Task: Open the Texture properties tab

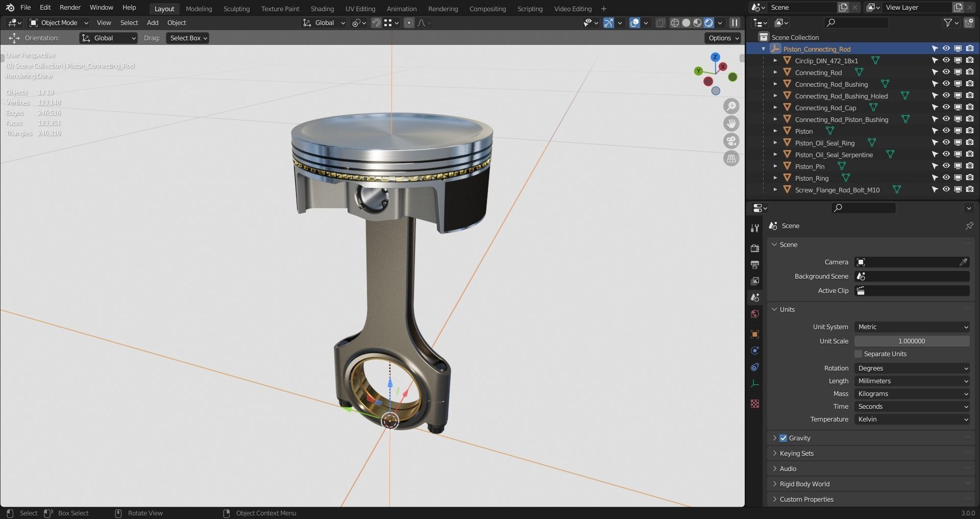Action: point(755,404)
